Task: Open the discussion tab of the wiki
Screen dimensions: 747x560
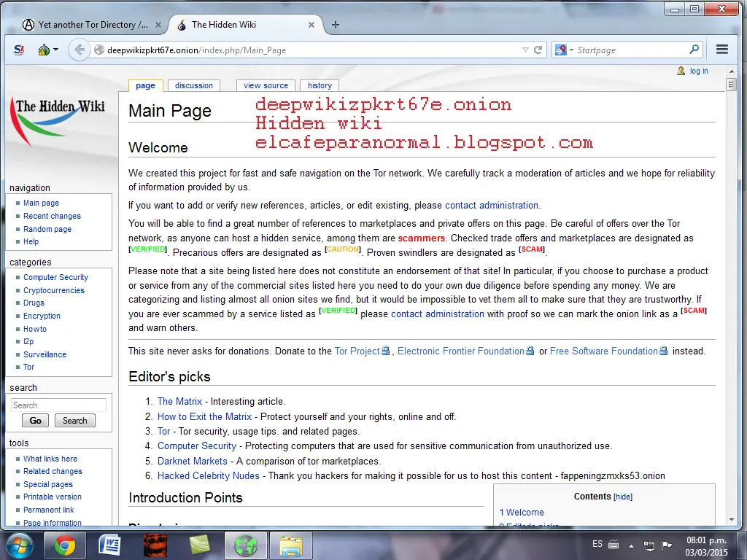Action: 194,85
